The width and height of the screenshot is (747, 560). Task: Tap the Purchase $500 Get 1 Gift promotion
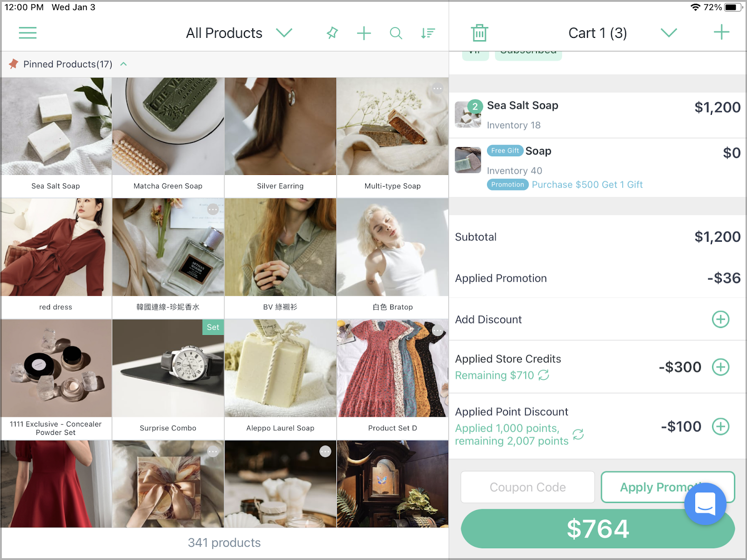(587, 184)
